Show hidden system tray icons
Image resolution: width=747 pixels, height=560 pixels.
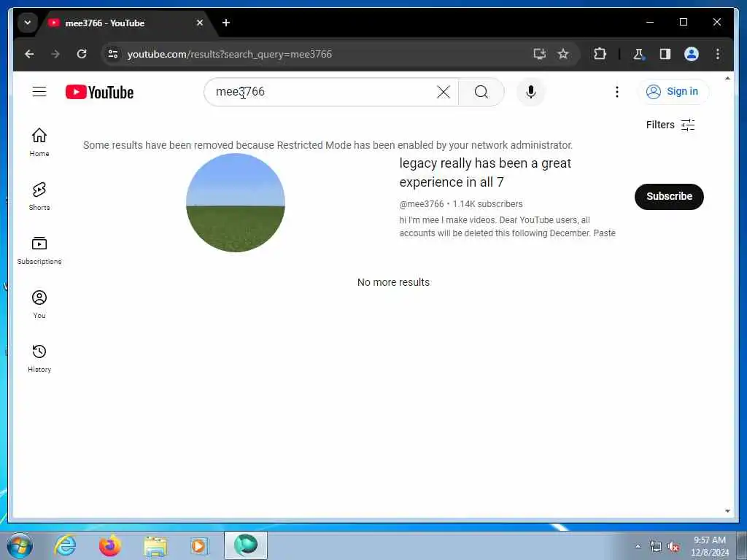(638, 547)
